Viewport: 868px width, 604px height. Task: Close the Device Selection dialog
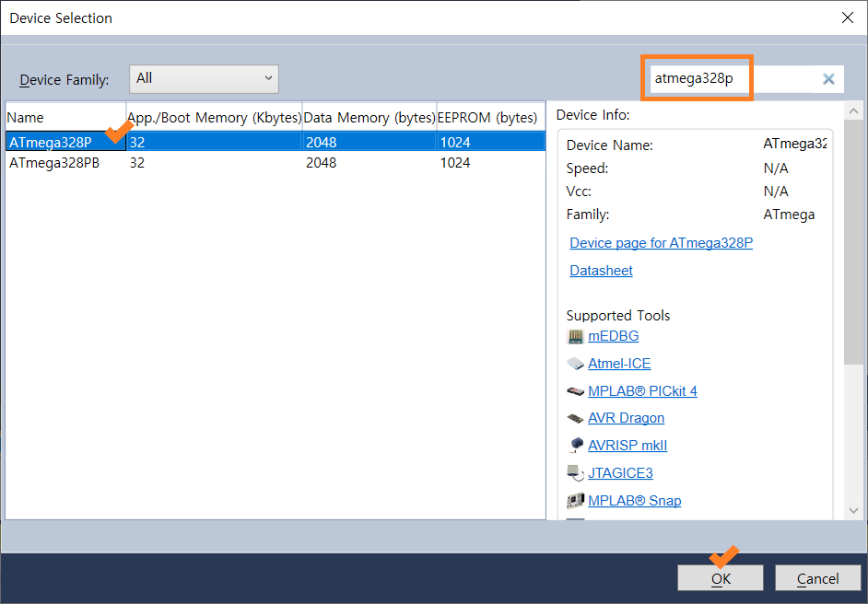click(847, 17)
